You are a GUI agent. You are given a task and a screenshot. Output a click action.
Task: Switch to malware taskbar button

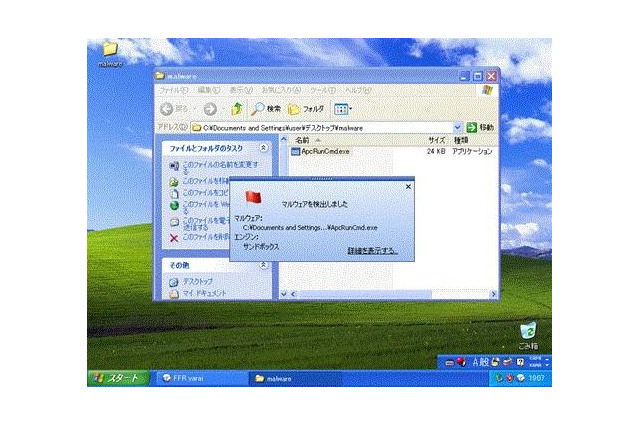click(x=295, y=378)
